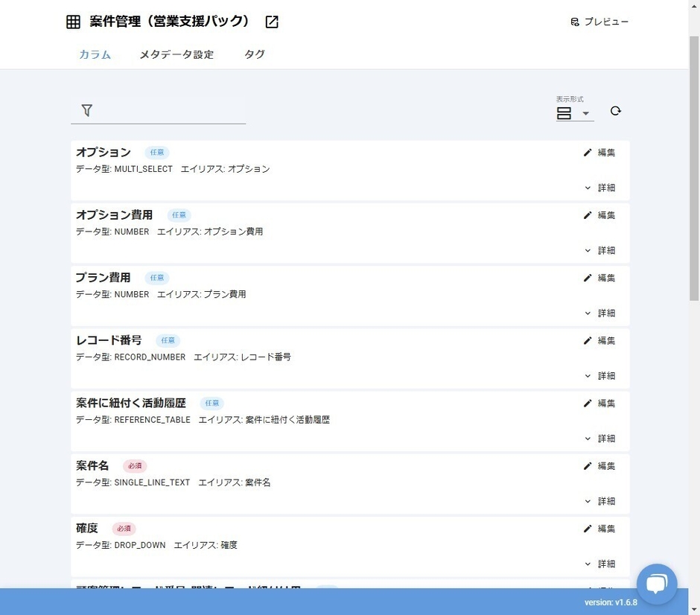Open the chat support bubble

657,584
